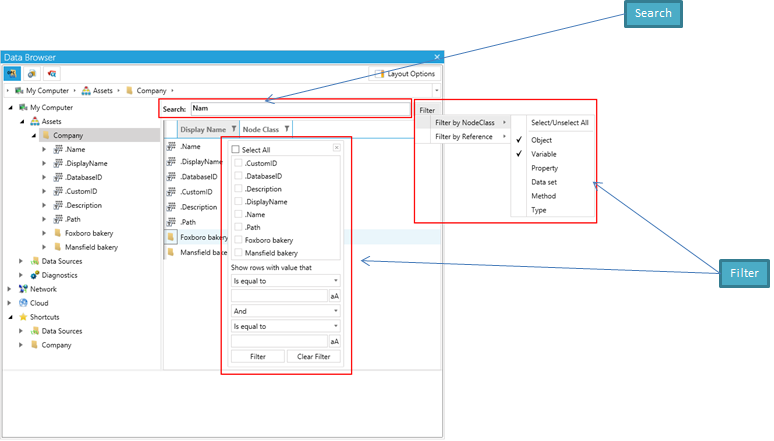Click the Shortcuts star icon
Image resolution: width=774 pixels, height=441 pixels.
click(x=23, y=317)
